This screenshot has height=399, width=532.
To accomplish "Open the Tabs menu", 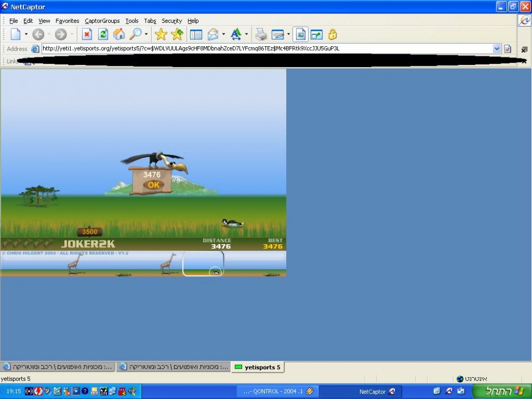I will [150, 21].
